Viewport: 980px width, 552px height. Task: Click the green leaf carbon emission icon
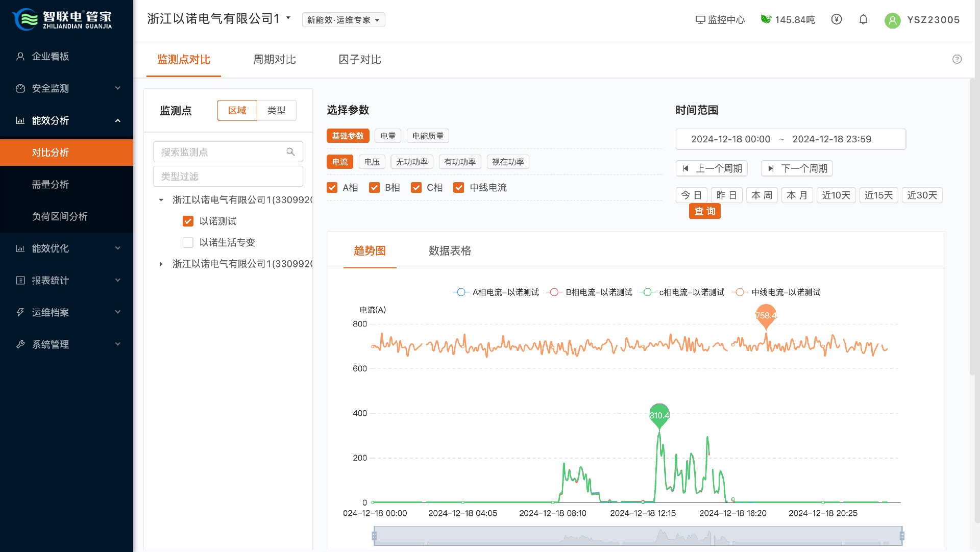765,19
